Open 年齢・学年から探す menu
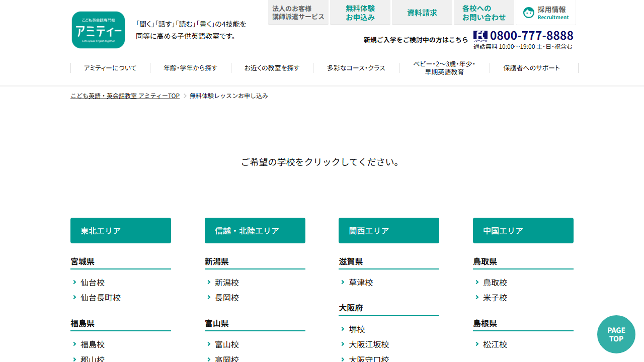644x362 pixels. (190, 68)
